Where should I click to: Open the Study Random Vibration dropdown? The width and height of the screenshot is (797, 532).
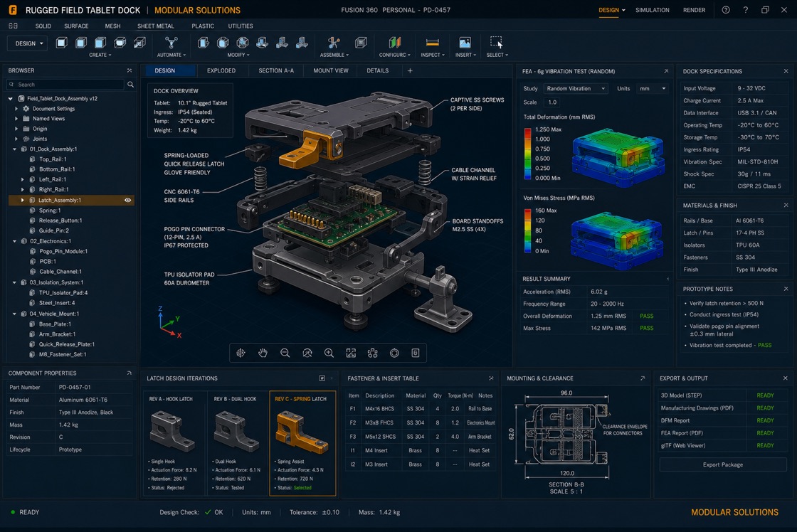pos(576,88)
